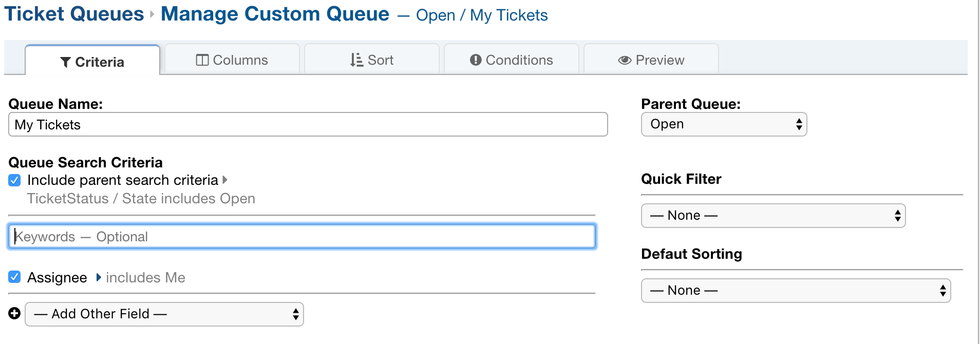This screenshot has width=980, height=344.
Task: Disable the Assignee criteria checkbox
Action: pyautogui.click(x=14, y=277)
